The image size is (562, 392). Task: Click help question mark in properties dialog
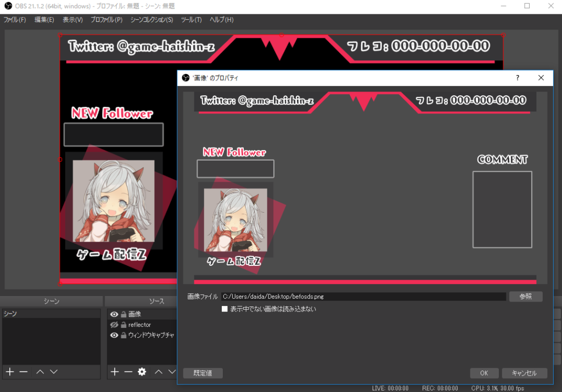coord(518,78)
